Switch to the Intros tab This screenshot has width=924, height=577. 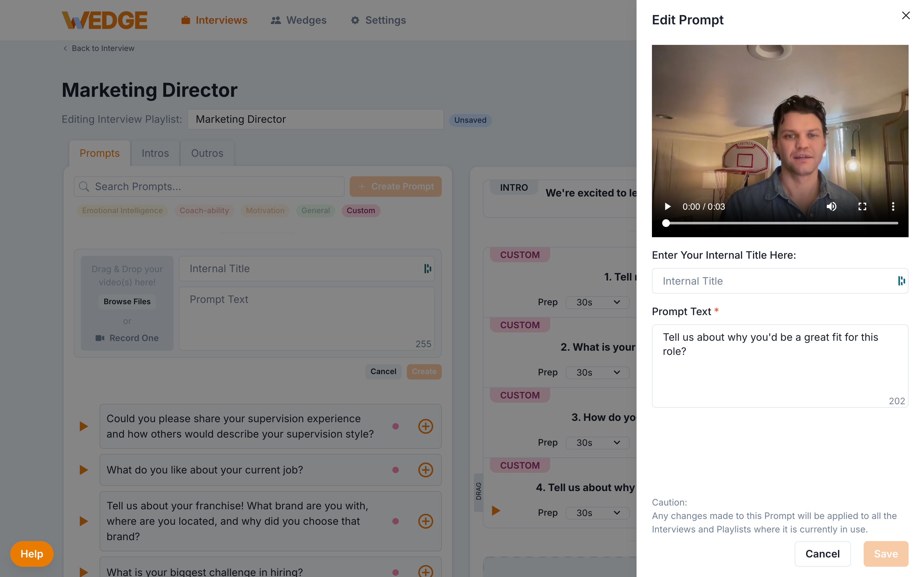(155, 153)
